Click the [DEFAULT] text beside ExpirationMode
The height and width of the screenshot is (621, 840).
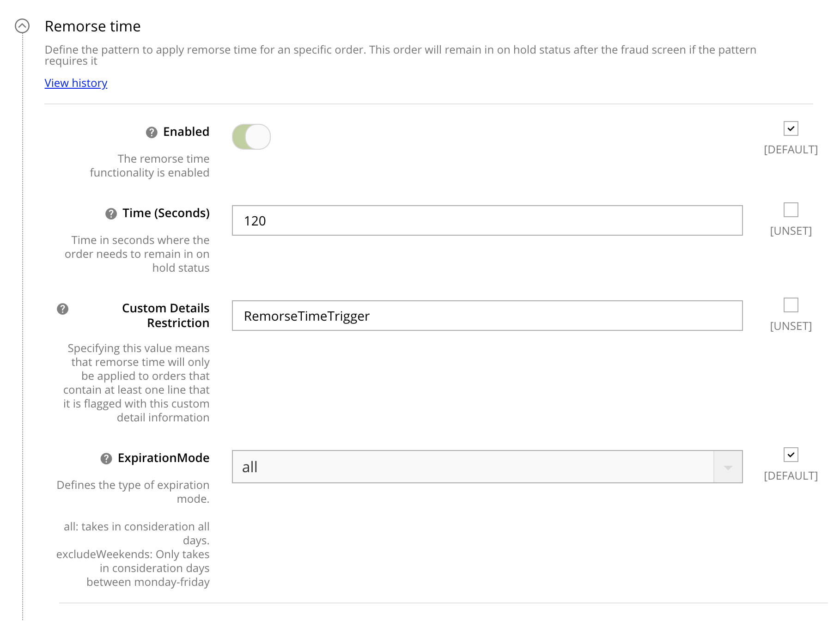click(791, 476)
